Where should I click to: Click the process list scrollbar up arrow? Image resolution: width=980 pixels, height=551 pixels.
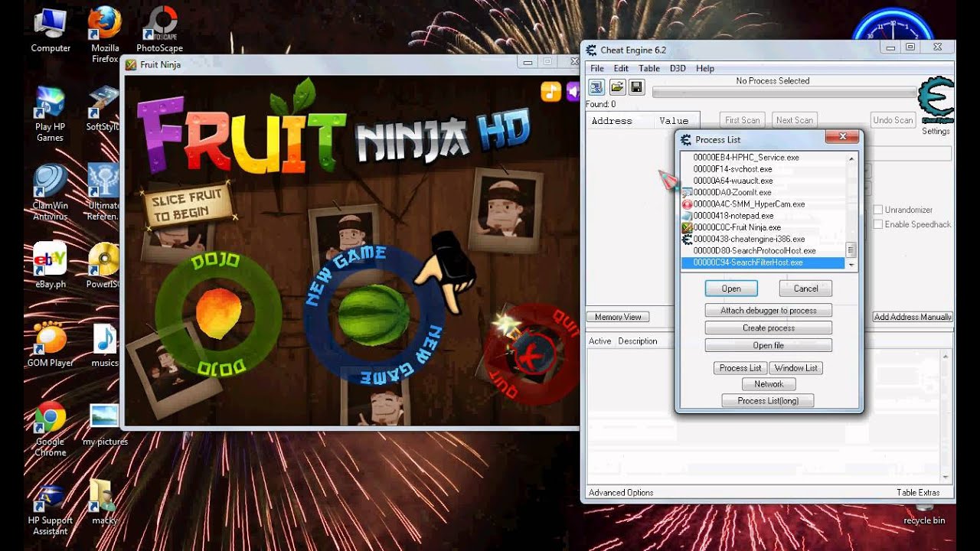pos(851,158)
